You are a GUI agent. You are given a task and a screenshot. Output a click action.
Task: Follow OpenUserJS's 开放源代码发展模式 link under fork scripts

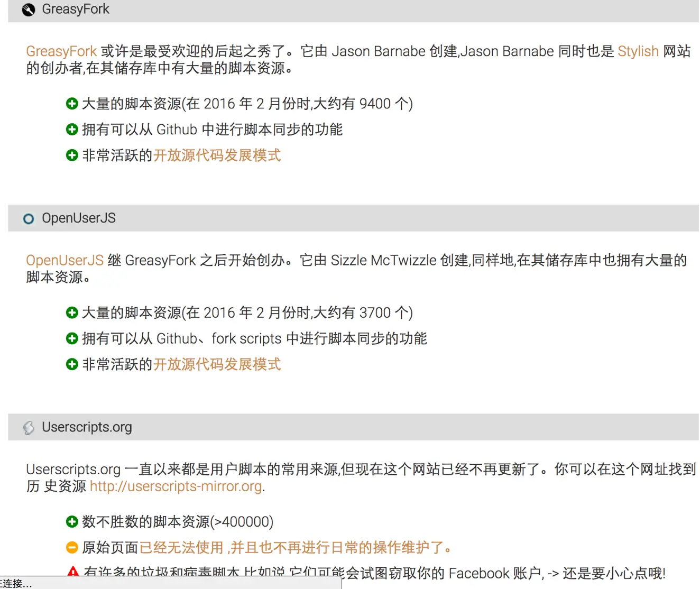pos(217,364)
